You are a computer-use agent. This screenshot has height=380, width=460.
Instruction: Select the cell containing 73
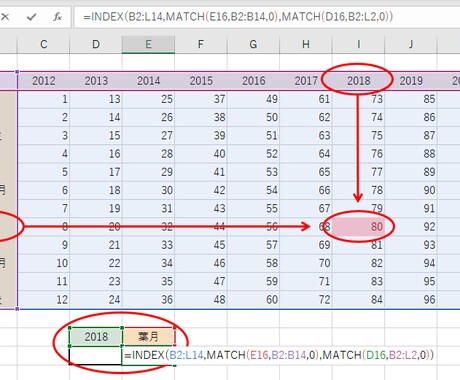pyautogui.click(x=358, y=99)
